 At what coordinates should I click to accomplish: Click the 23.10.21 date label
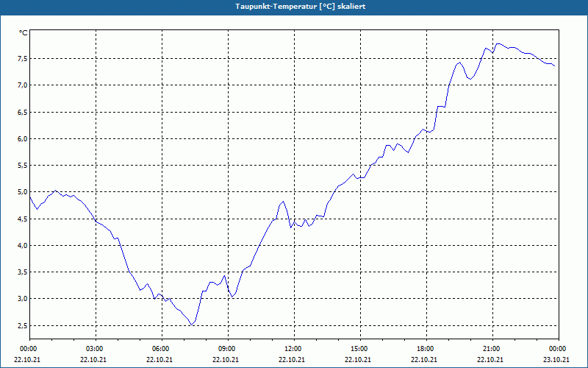click(x=556, y=359)
